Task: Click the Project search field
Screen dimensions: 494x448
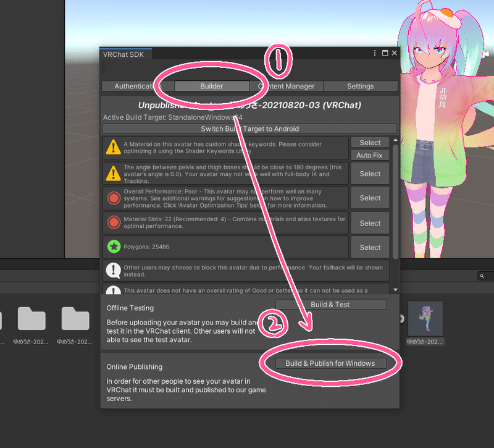Action: pos(486,276)
